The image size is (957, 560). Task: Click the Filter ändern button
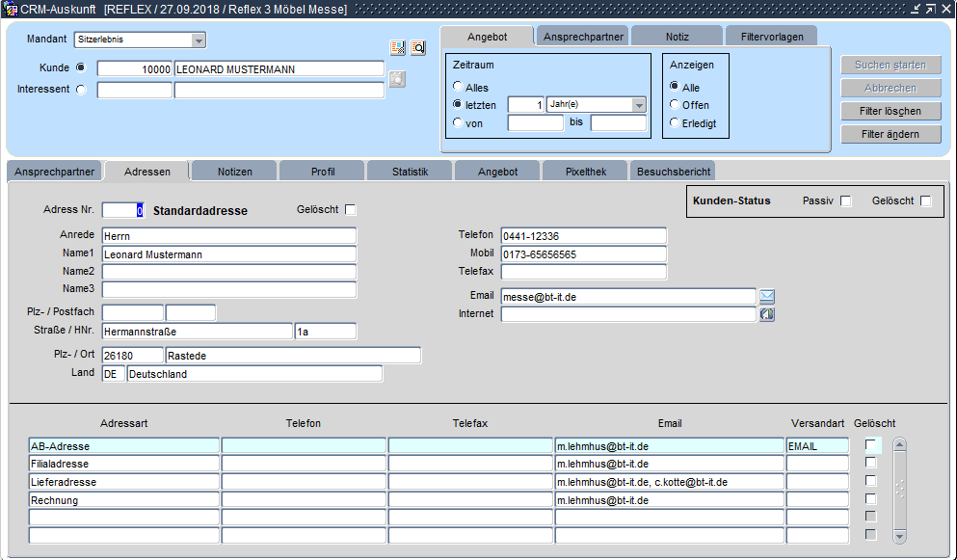[x=890, y=134]
